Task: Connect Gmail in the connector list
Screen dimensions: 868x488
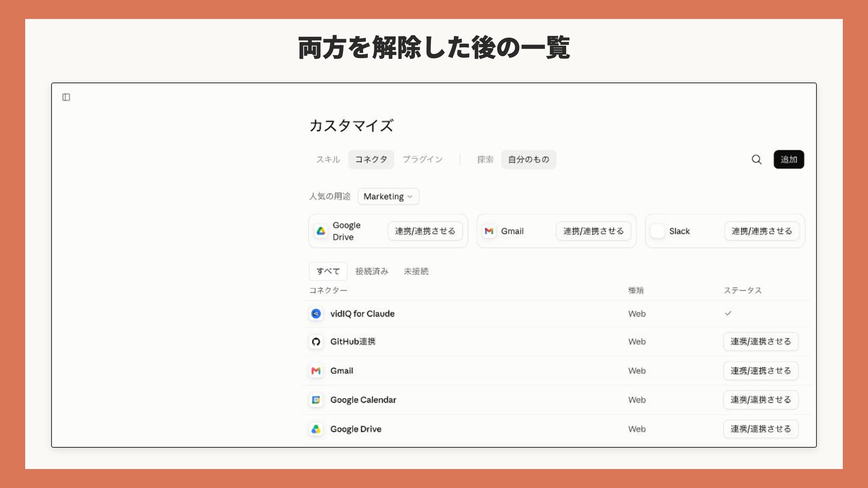Action: 761,371
